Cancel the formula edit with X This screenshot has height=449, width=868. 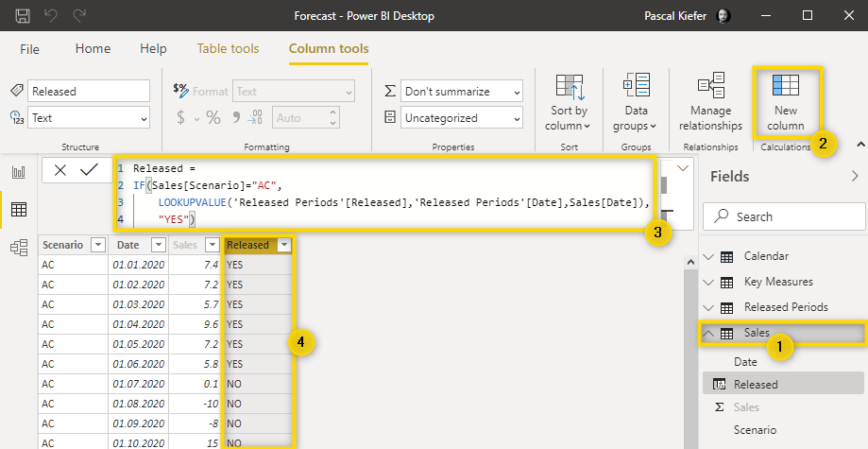pyautogui.click(x=60, y=170)
